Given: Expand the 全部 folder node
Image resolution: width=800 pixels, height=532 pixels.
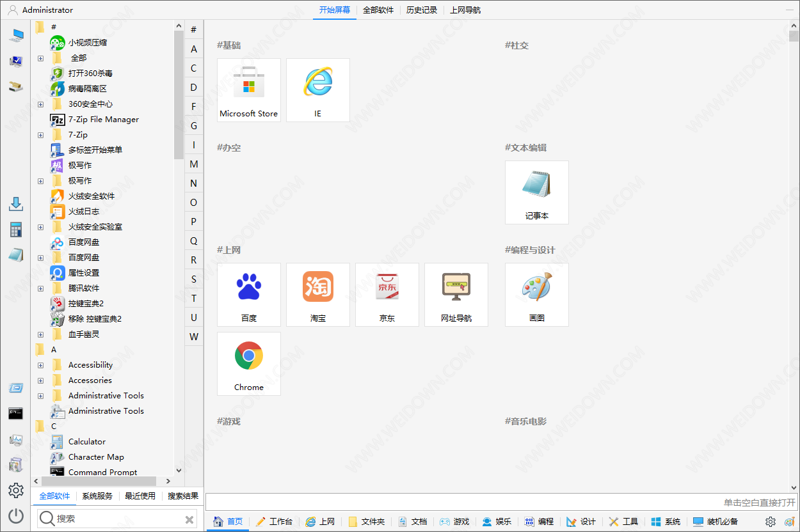Looking at the screenshot, I should click(x=40, y=58).
